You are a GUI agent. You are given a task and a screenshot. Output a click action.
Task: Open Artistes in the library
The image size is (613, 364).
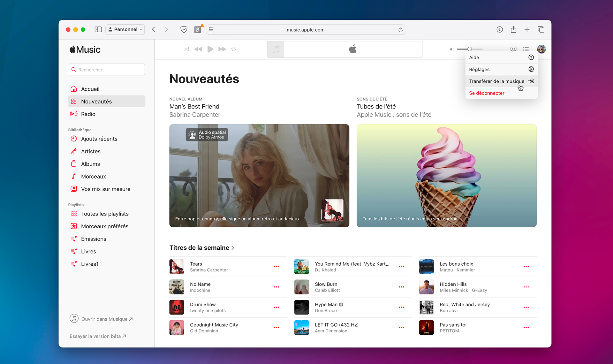[106, 151]
